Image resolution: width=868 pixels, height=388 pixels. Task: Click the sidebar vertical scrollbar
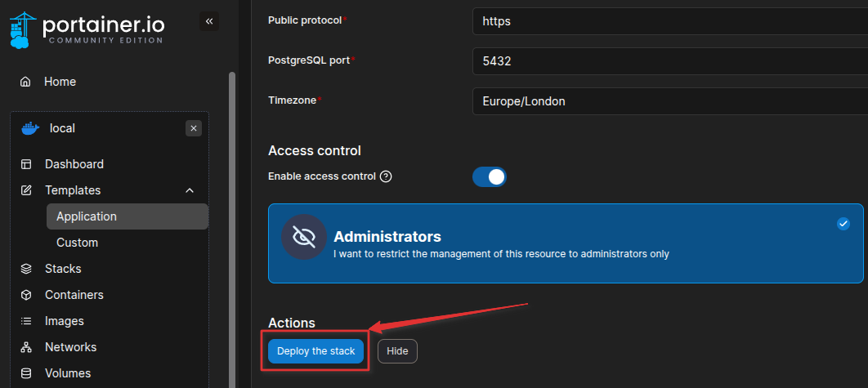click(232, 230)
